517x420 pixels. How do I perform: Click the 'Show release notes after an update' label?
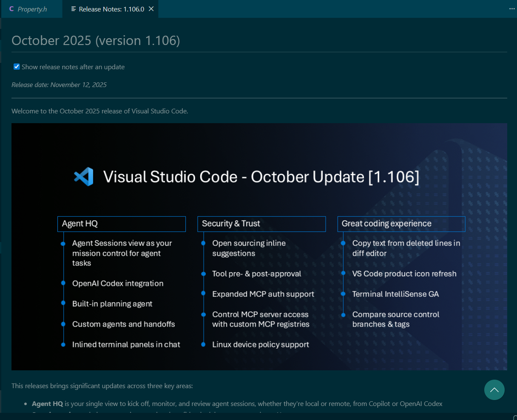(73, 67)
